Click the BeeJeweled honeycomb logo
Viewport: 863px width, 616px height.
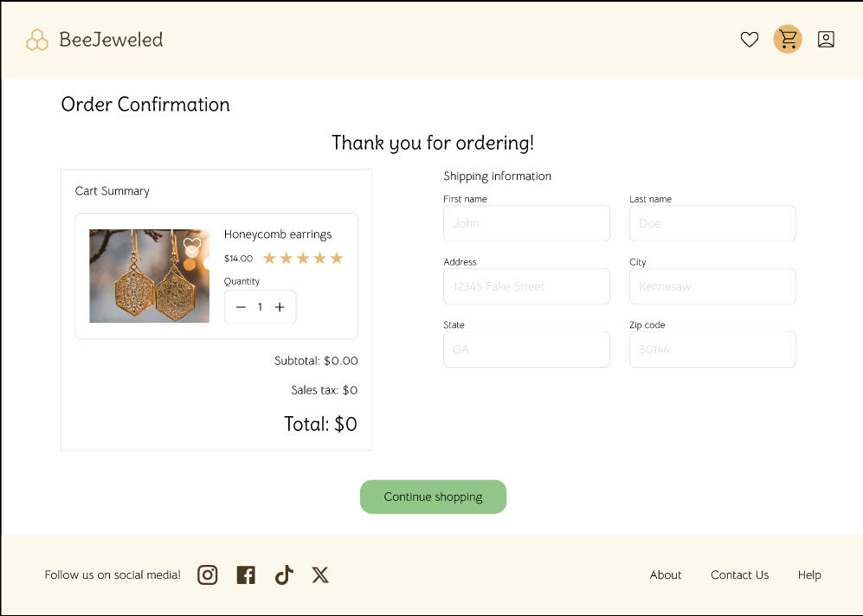[x=36, y=39]
